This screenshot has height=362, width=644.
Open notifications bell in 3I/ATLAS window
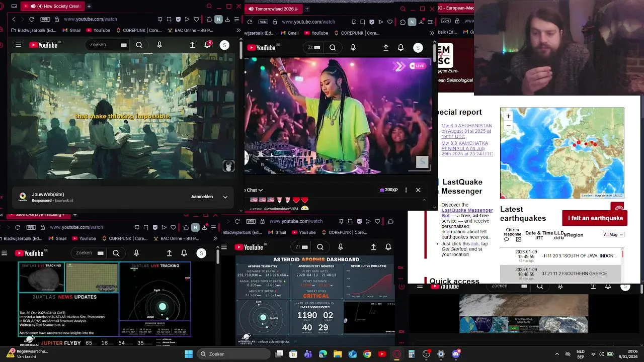(184, 253)
